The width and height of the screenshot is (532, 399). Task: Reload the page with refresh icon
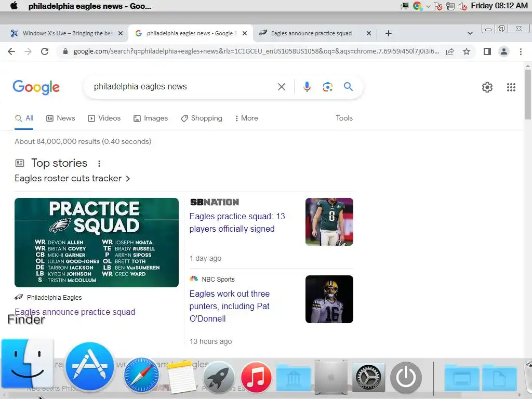click(x=45, y=51)
